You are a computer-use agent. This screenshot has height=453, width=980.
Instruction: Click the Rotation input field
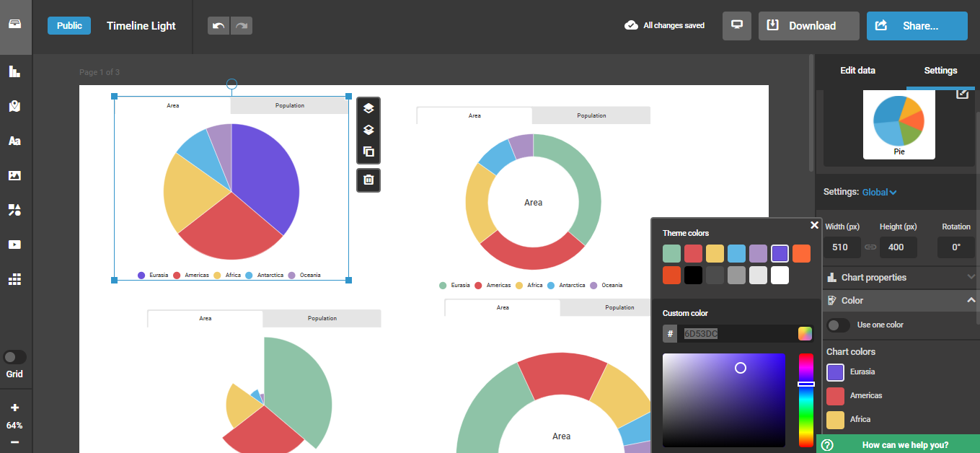pos(956,247)
